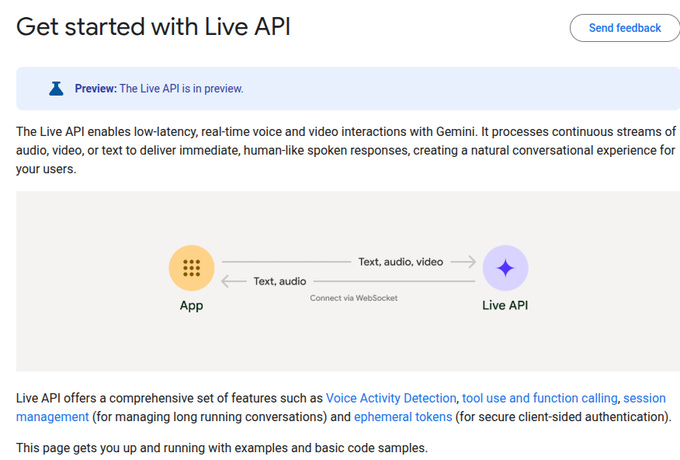Screen dimensions: 680x460
Task: Click the purple Live API sparkle icon
Action: click(x=505, y=268)
